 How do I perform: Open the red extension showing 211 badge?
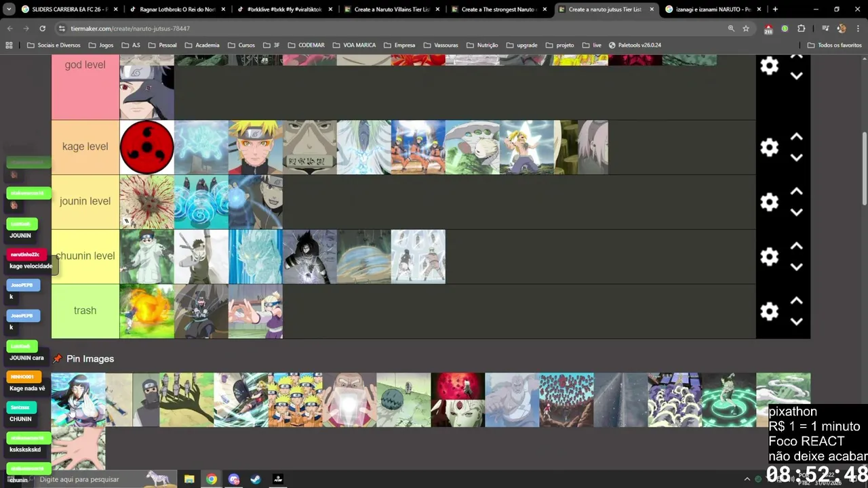pyautogui.click(x=768, y=29)
